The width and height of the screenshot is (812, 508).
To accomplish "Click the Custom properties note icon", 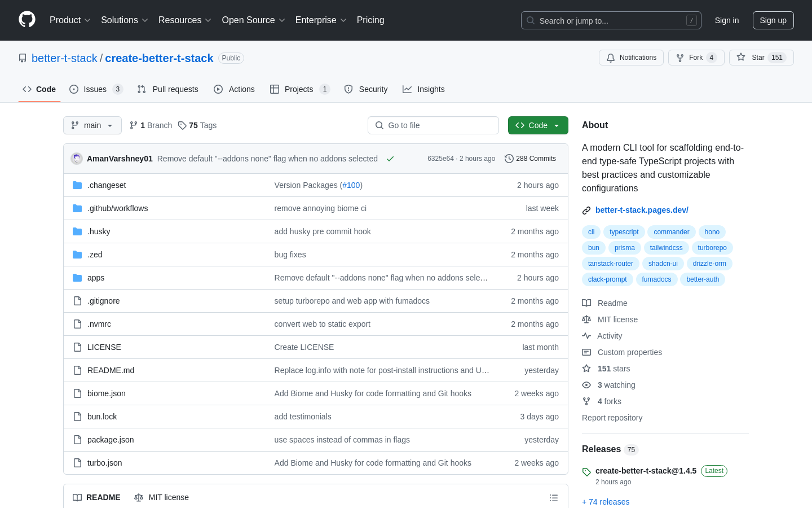I will click(x=586, y=352).
